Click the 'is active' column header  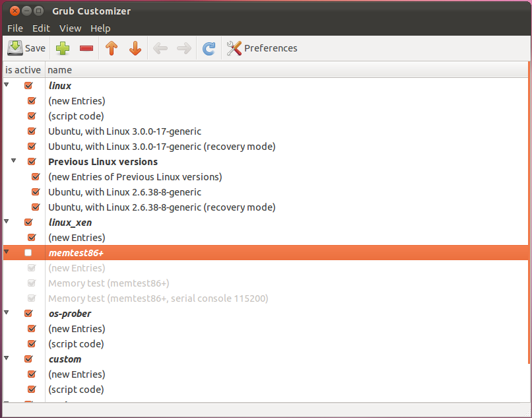pyautogui.click(x=24, y=70)
